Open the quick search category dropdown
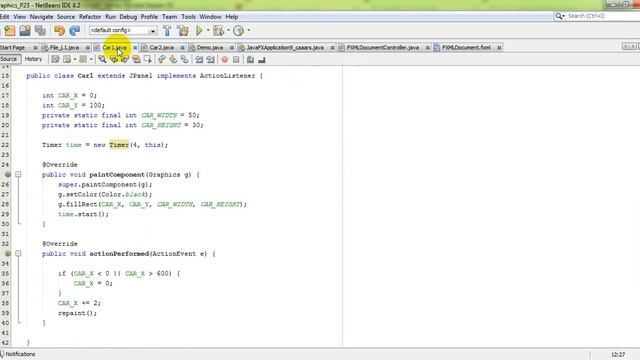Viewport: 640px width, 360px height. pyautogui.click(x=560, y=16)
